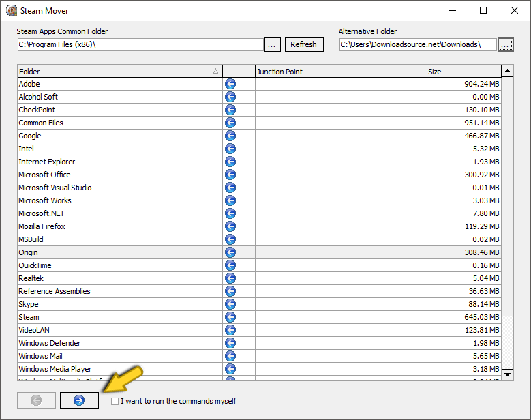Click the blue arrow icon in Microsoft Office row
Screen dimensions: 531x420
[x=230, y=175]
